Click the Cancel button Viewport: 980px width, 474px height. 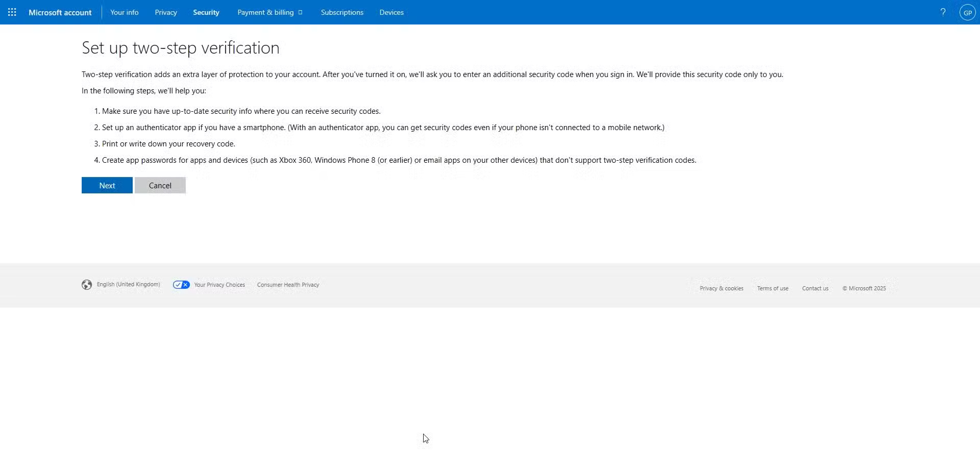pyautogui.click(x=160, y=185)
